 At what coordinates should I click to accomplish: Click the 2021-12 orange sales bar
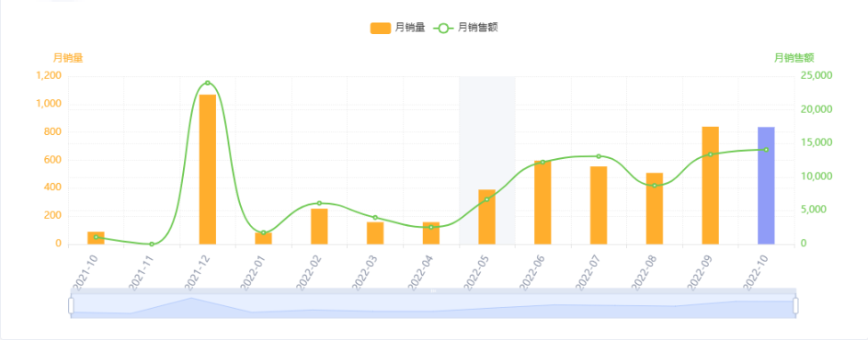pos(208,169)
